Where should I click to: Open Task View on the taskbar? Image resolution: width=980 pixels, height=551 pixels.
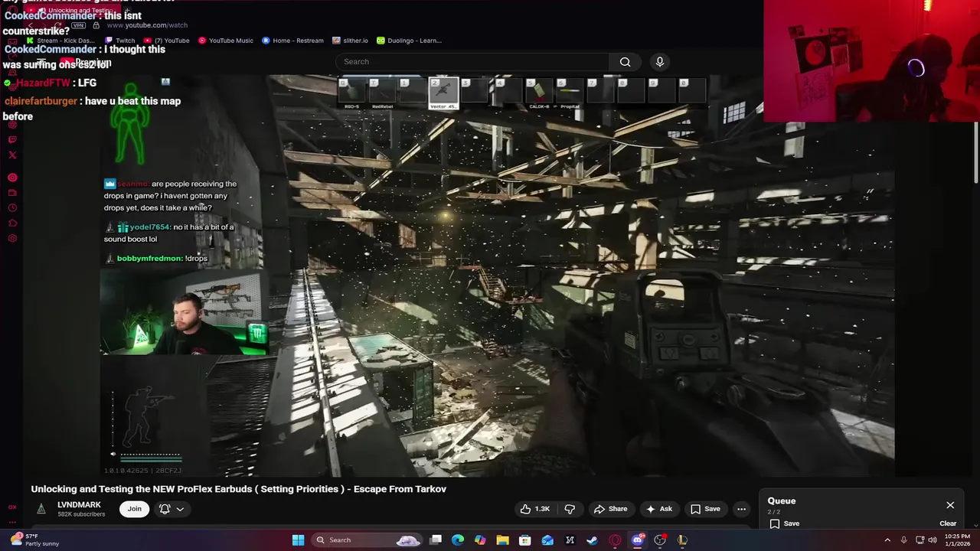point(436,540)
